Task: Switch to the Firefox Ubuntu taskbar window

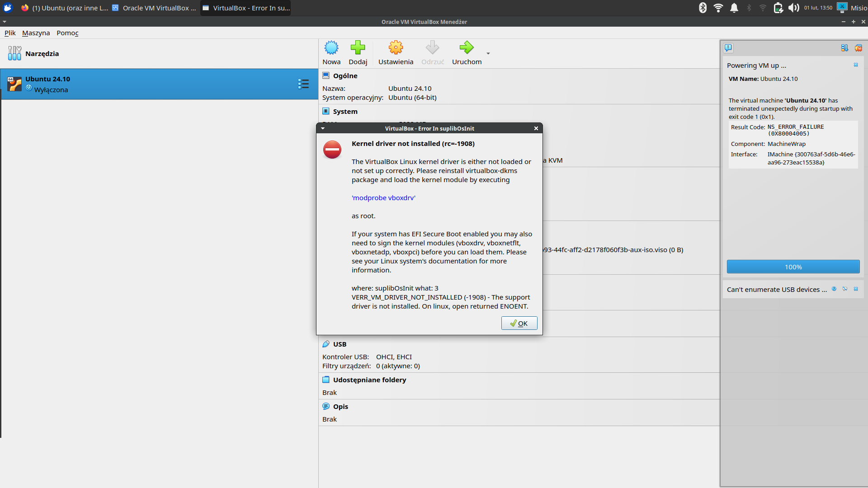Action: coord(64,8)
